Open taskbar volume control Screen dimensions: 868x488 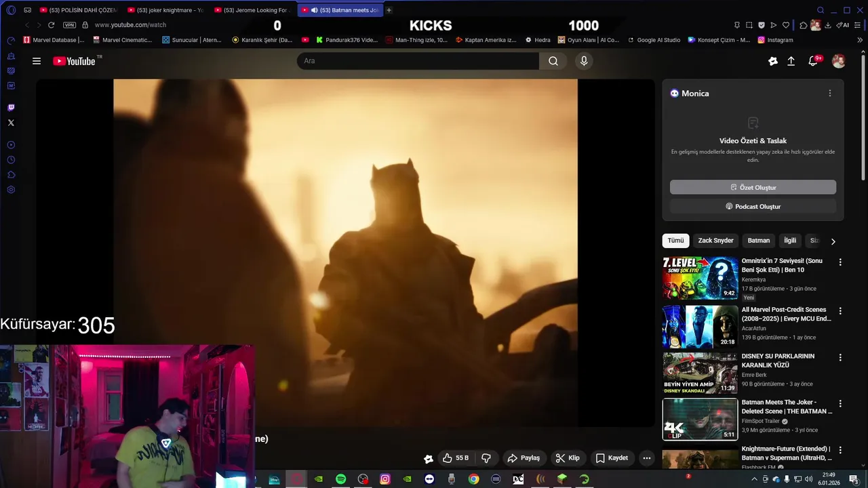click(x=808, y=480)
